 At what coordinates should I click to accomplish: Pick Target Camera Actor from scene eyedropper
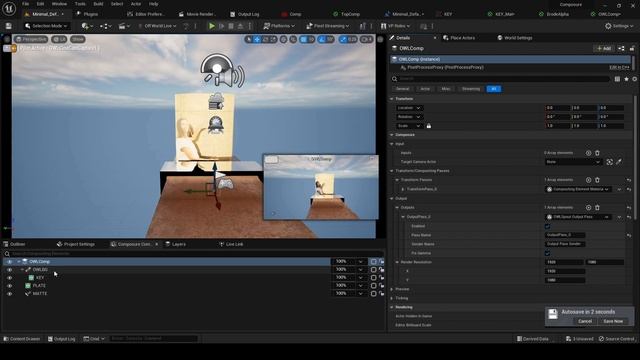619,162
